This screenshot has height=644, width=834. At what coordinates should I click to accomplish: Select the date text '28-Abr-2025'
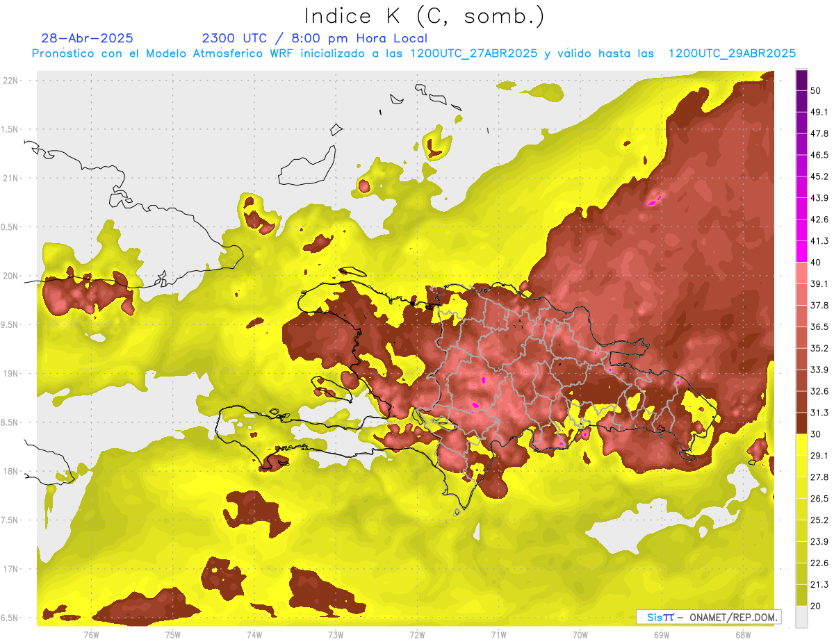click(x=88, y=38)
